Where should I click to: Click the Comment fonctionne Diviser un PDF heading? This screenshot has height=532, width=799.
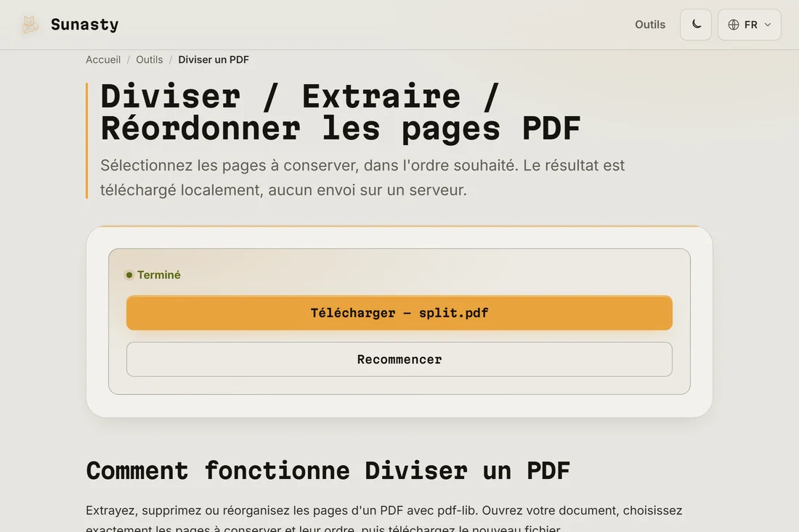point(328,470)
